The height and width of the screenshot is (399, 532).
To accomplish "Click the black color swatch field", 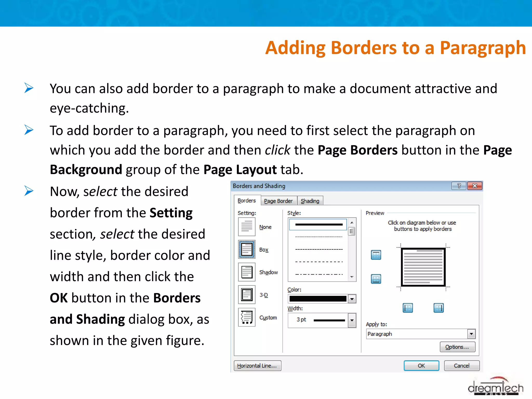I will (x=318, y=299).
